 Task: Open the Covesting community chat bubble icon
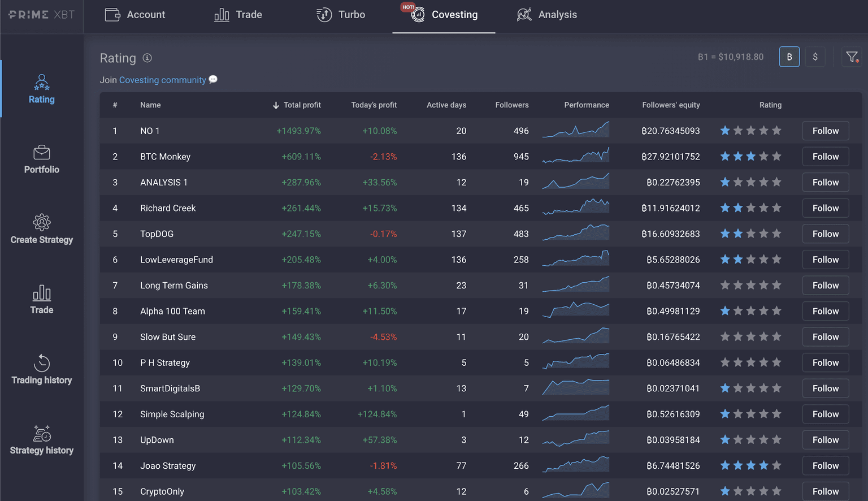(213, 80)
